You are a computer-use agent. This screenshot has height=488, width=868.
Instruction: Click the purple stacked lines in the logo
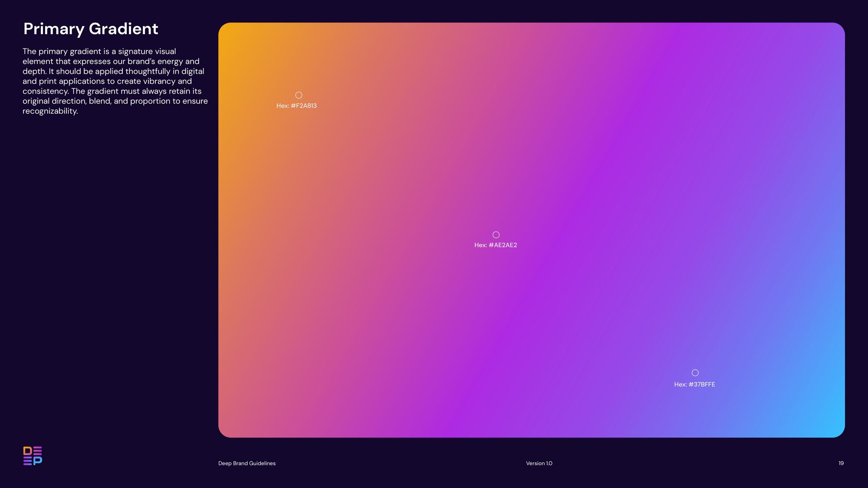pyautogui.click(x=28, y=461)
